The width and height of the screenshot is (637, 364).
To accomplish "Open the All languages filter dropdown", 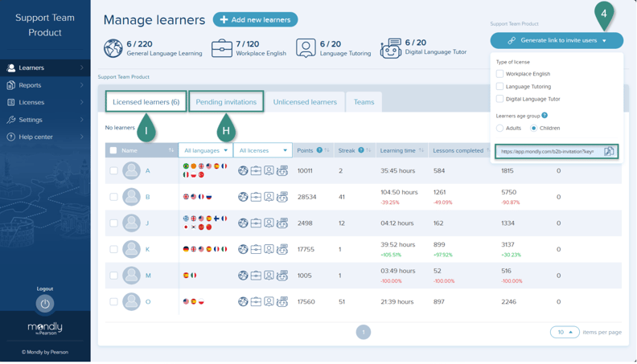I will coord(206,150).
